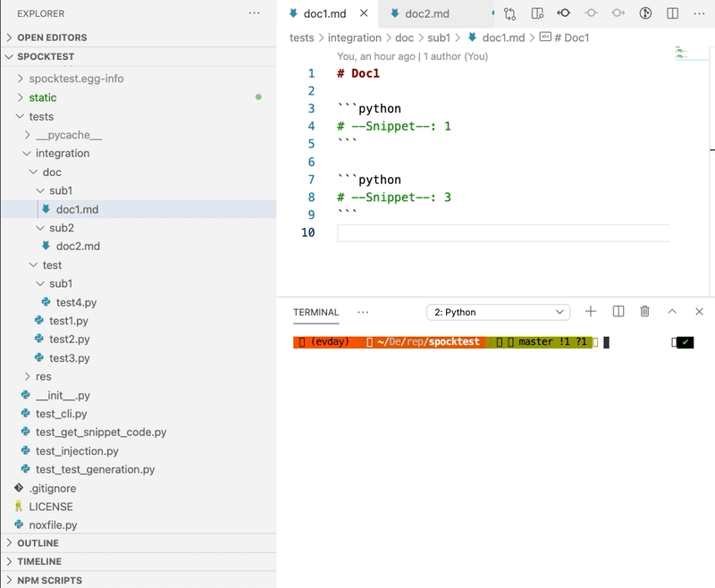Open doc1.md in the file tree
The image size is (715, 588).
[139, 209]
